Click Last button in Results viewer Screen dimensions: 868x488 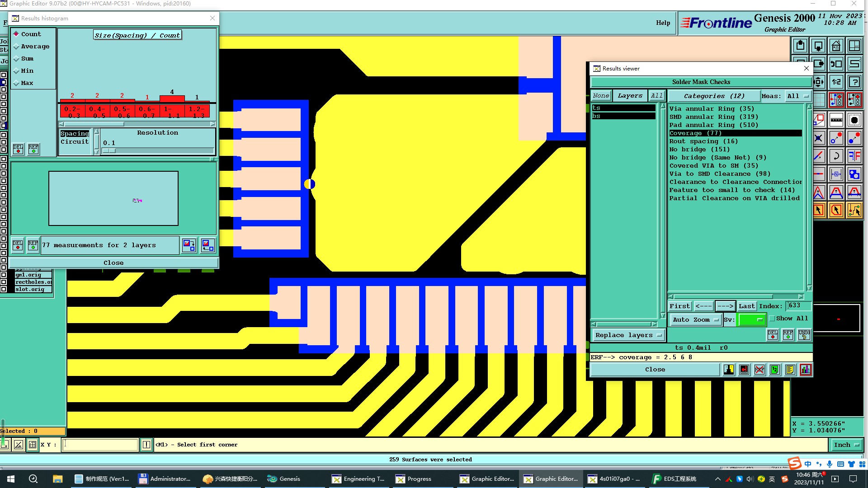point(746,306)
